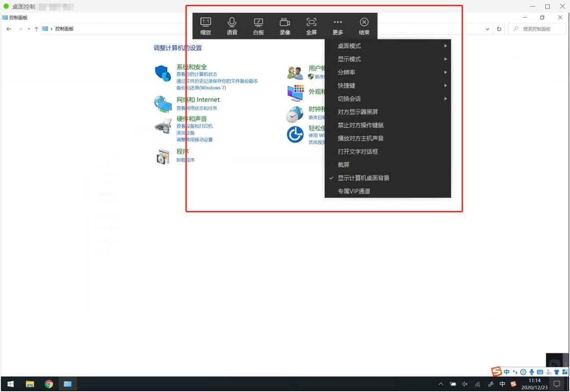570x392 pixels.
Task: Click the 硬件和声音 printer icon
Action: (x=163, y=126)
